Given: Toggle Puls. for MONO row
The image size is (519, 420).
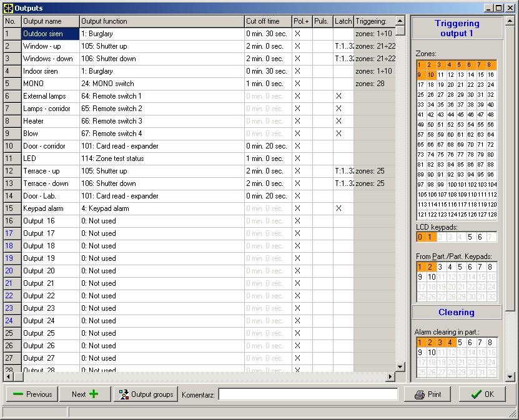Looking at the screenshot, I should [323, 84].
